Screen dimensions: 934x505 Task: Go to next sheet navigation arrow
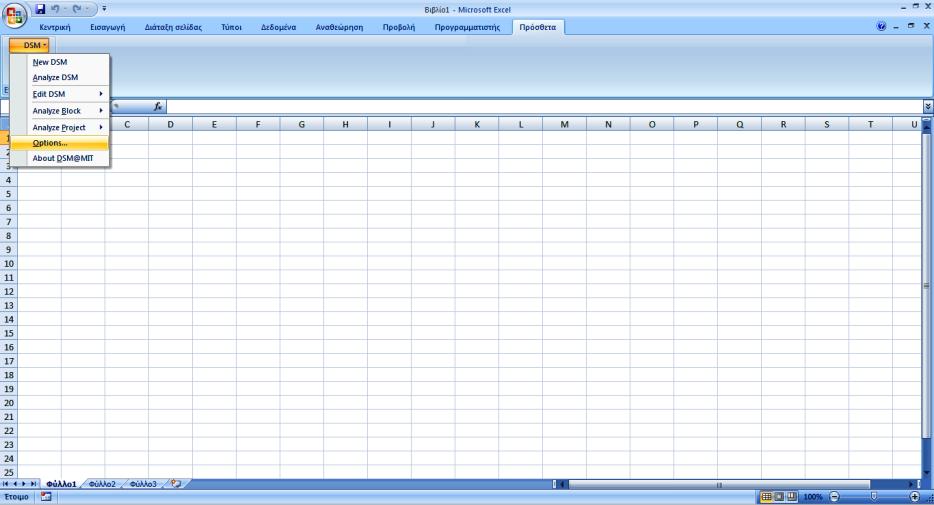24,484
